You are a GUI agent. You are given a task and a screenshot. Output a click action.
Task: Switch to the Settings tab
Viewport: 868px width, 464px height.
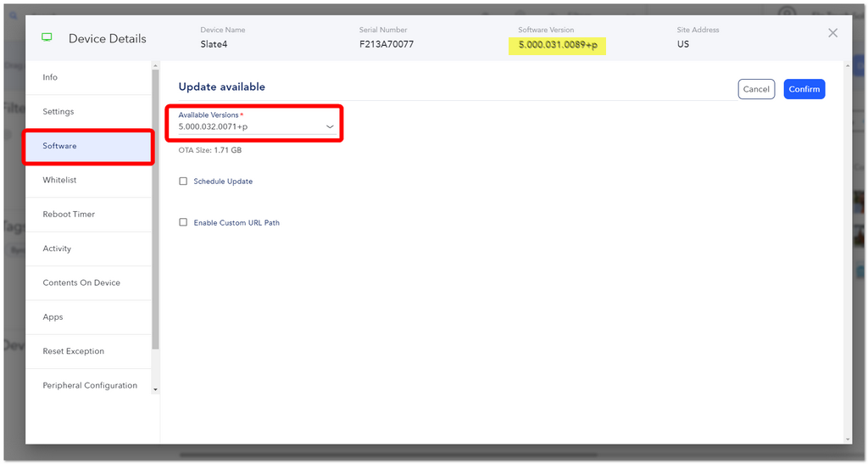(x=88, y=112)
